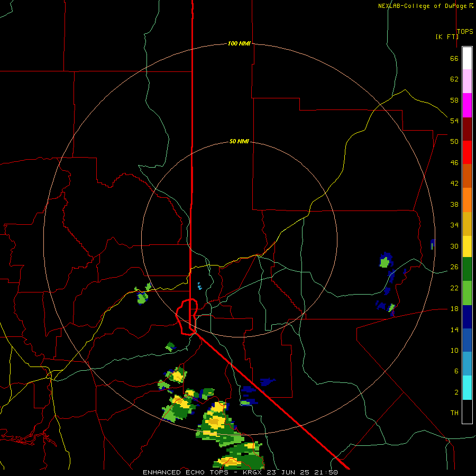Click the "58" scale label
This screenshot has height=476, width=476.
(x=454, y=100)
